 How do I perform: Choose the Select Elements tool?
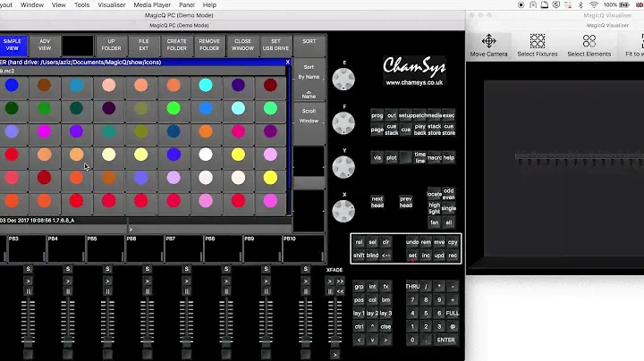589,46
